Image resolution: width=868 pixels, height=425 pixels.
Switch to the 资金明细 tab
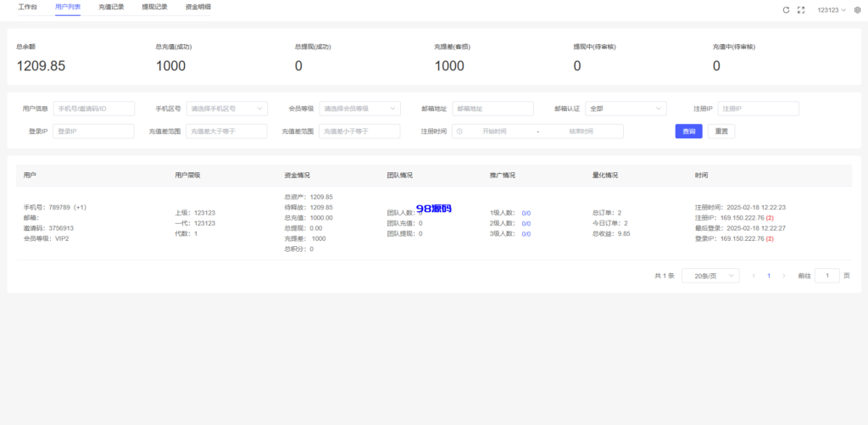click(198, 8)
